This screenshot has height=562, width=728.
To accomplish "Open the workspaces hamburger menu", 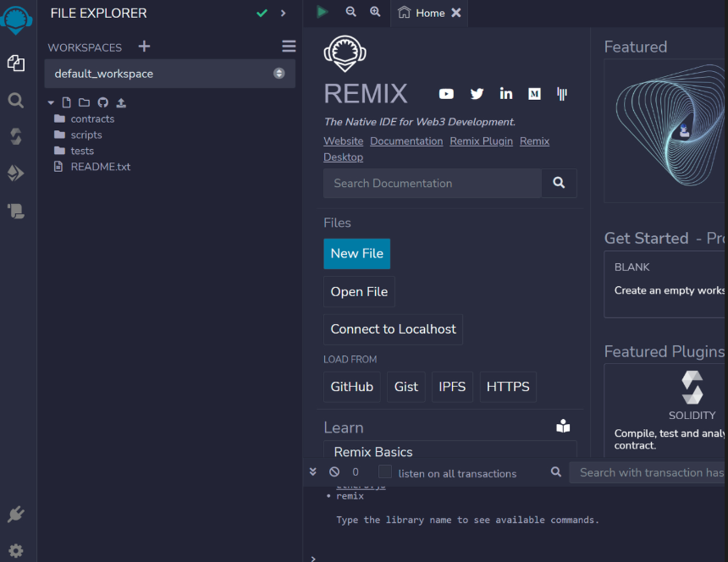I will (x=289, y=46).
